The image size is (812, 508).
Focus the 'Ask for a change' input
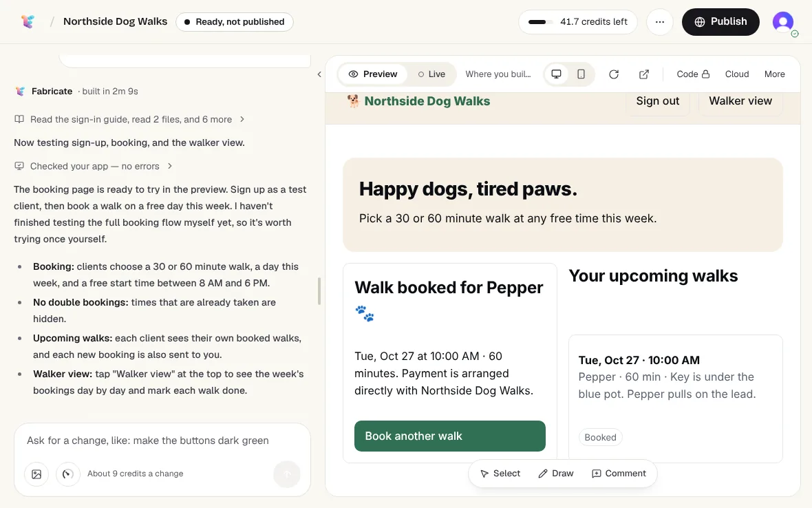click(162, 441)
